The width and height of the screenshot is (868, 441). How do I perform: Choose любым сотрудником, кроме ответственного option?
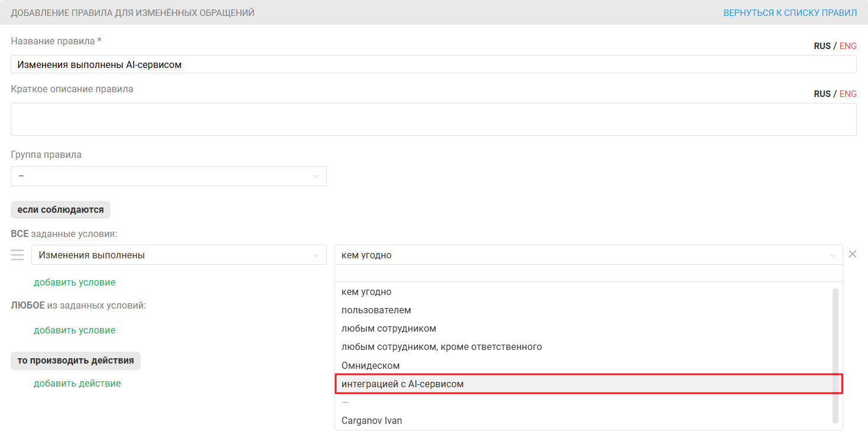pos(441,347)
